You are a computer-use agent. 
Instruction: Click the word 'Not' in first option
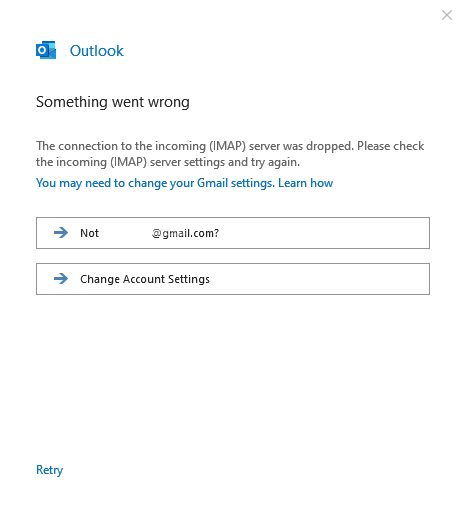pos(89,233)
